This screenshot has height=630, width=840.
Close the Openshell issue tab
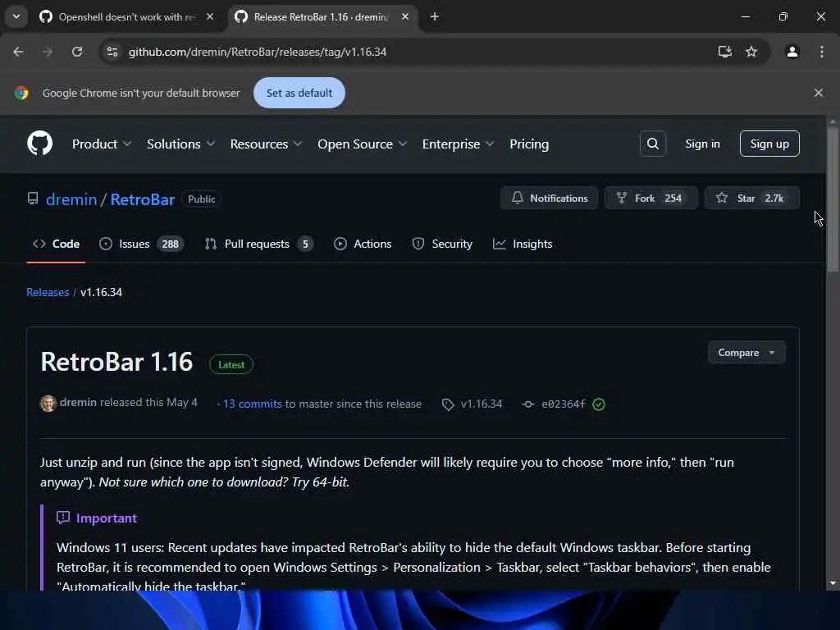click(210, 16)
